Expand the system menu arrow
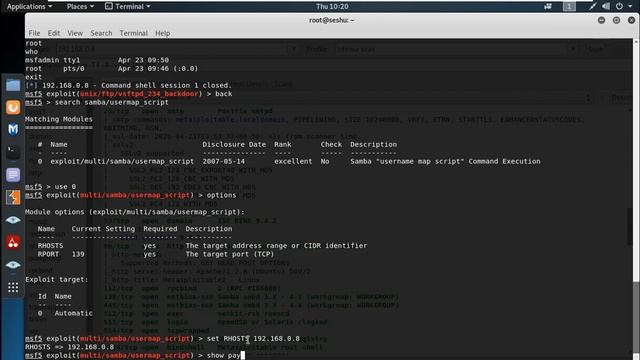 (x=630, y=7)
